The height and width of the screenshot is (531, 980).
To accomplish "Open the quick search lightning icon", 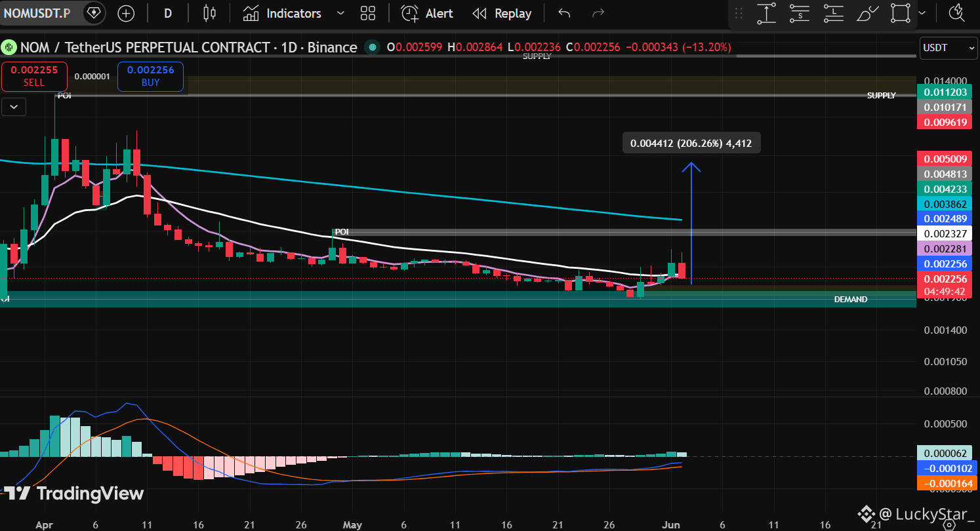I will click(956, 13).
